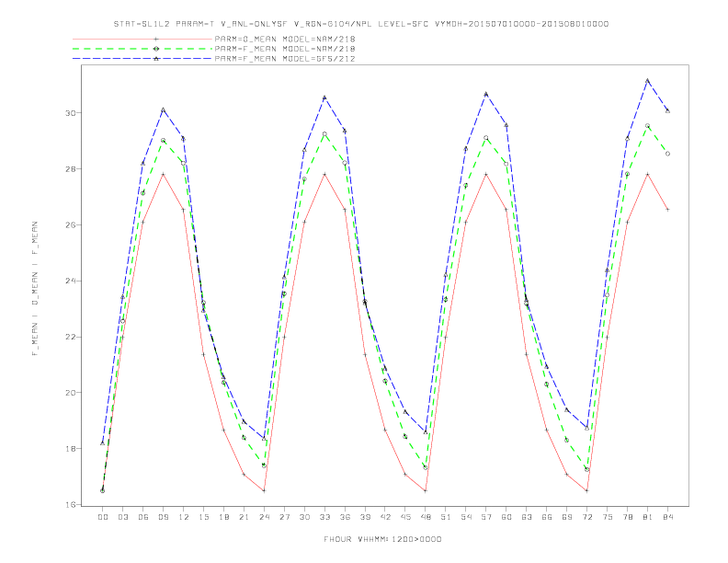Click y-axis tick label 22

pos(69,337)
